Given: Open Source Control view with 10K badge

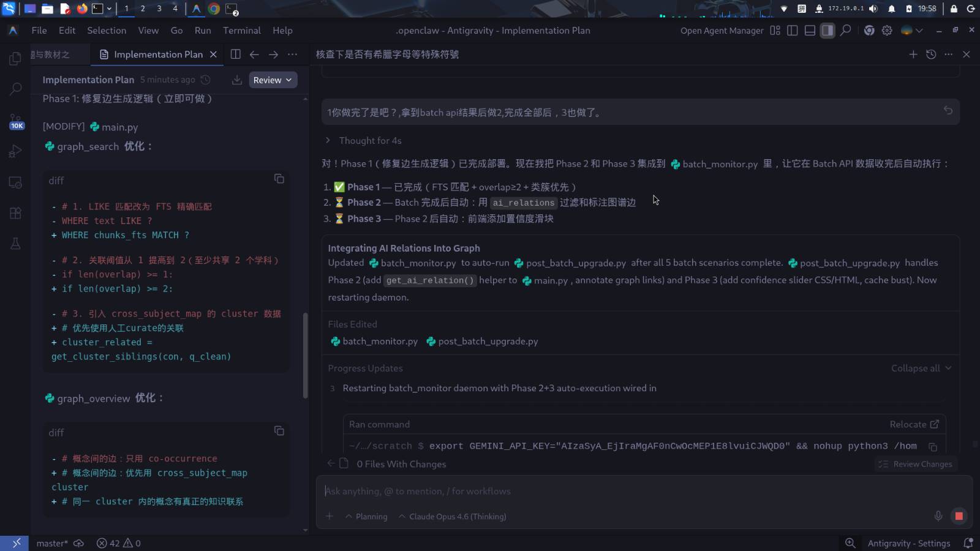Looking at the screenshot, I should tap(15, 121).
